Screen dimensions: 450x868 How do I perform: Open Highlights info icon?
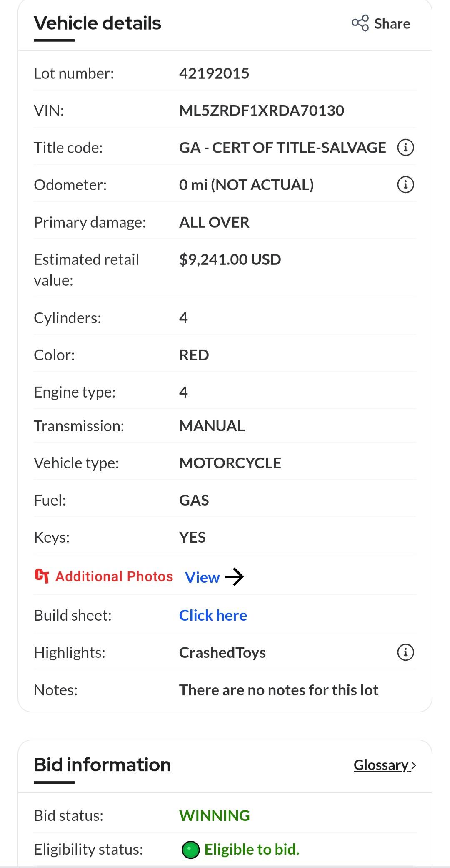click(x=406, y=652)
